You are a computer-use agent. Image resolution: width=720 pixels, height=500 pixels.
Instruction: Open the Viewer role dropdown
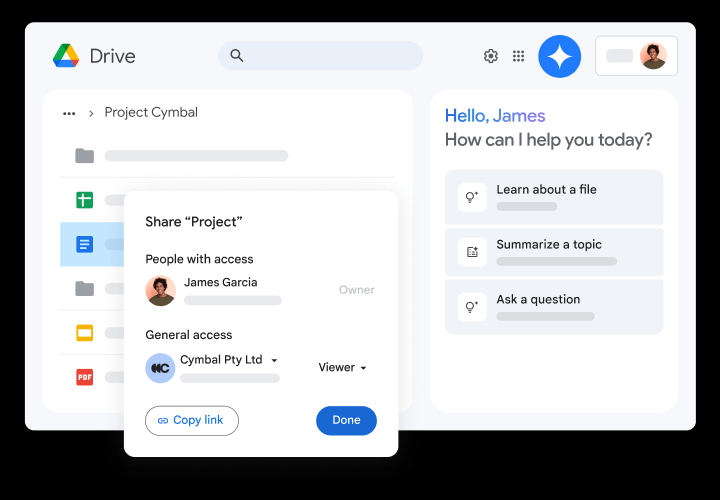click(343, 367)
